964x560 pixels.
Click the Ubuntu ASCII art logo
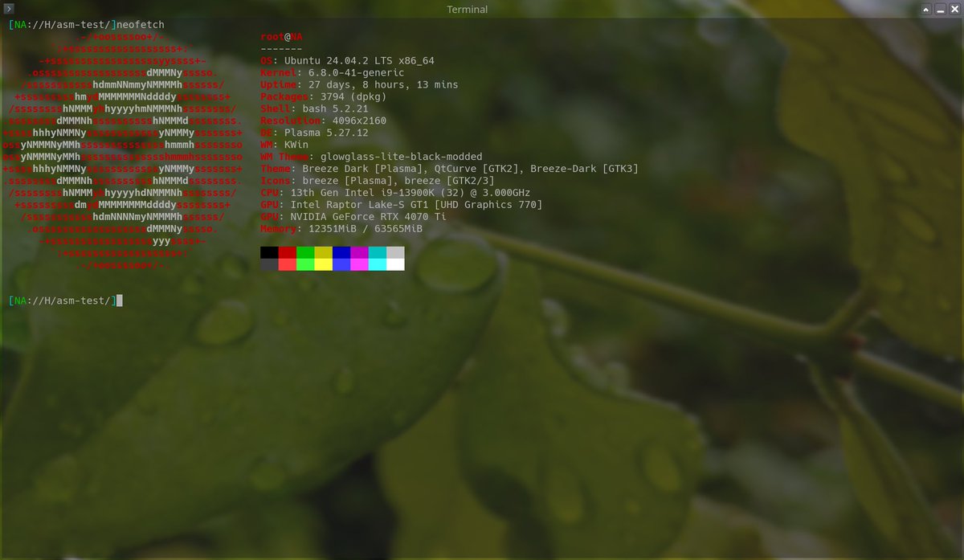[x=123, y=151]
